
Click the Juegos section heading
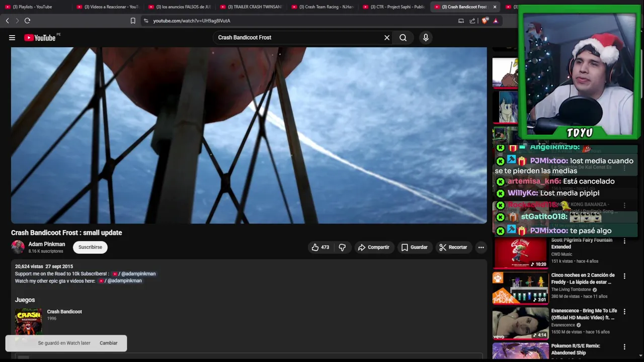[x=25, y=300]
